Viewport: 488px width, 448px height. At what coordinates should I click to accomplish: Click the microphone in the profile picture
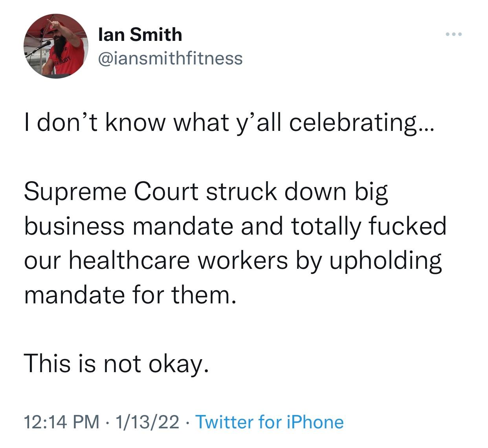pyautogui.click(x=42, y=46)
